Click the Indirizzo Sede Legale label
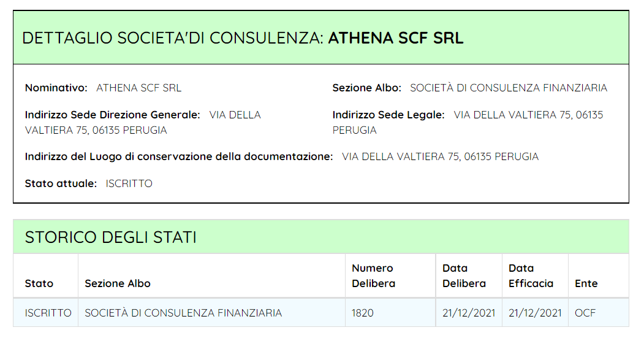 pos(388,115)
